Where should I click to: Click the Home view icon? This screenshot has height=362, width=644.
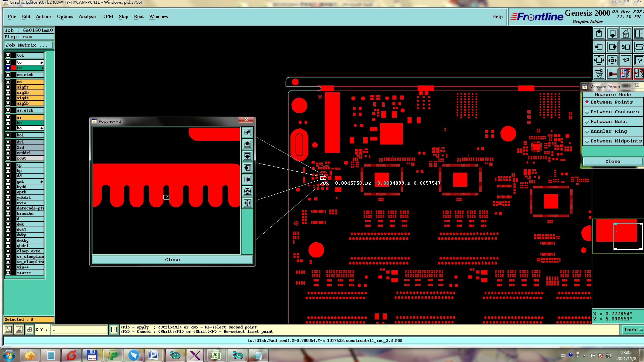(x=626, y=34)
